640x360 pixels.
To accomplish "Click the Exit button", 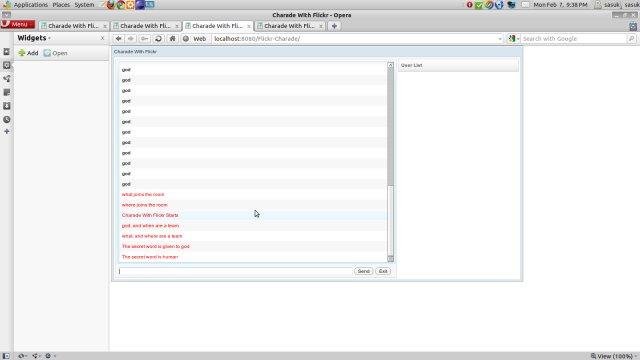I will tap(382, 271).
